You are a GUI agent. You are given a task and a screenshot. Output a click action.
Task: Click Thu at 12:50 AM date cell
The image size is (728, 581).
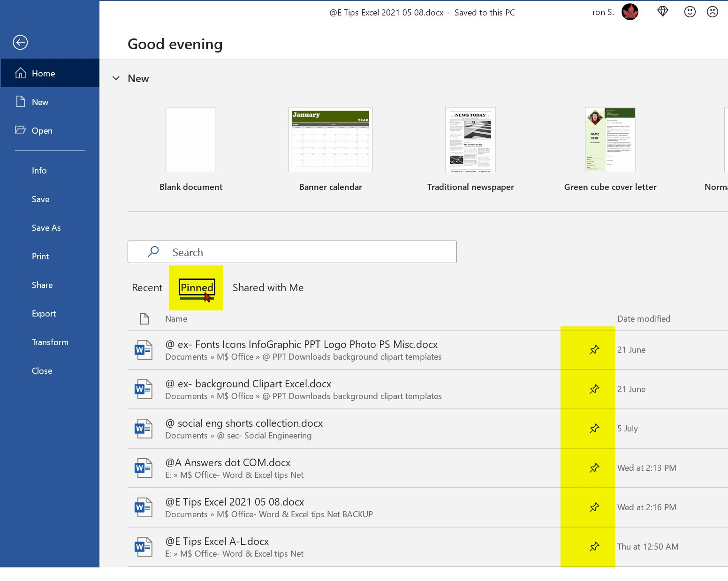pos(648,547)
